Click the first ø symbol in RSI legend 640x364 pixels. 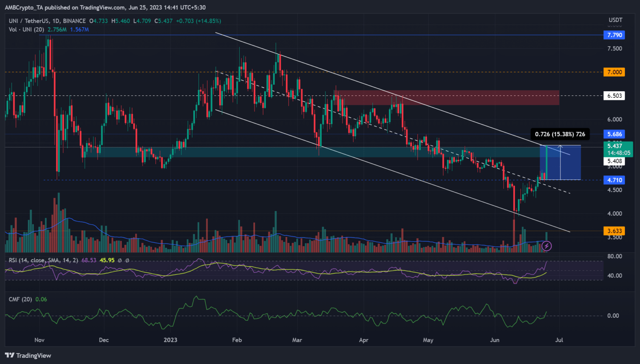coord(120,260)
